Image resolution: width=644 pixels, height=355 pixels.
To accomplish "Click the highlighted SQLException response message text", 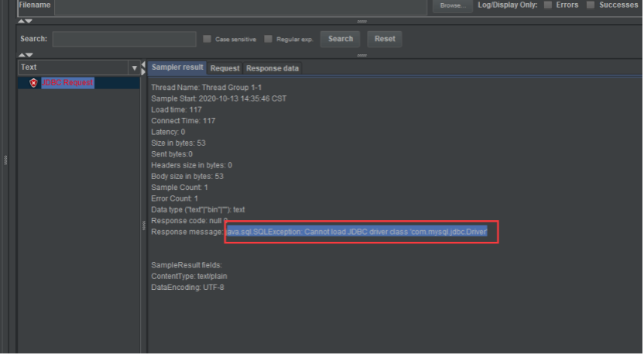I will tap(357, 232).
